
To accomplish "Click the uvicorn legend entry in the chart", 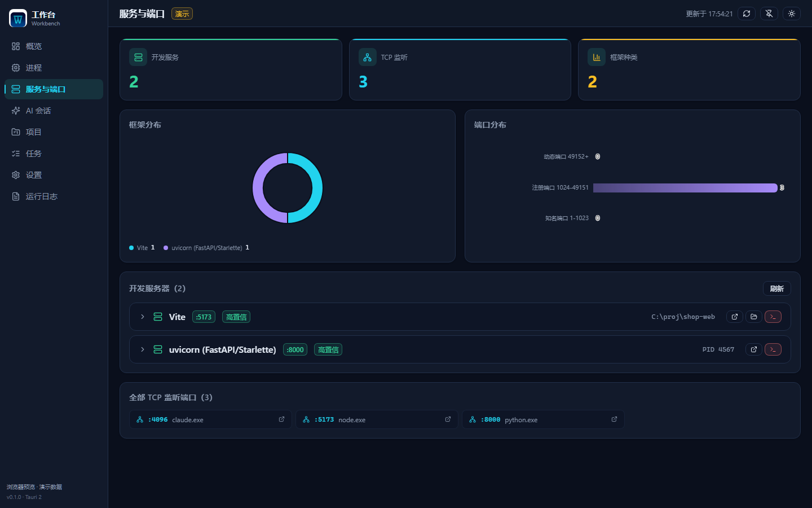I will click(x=206, y=248).
